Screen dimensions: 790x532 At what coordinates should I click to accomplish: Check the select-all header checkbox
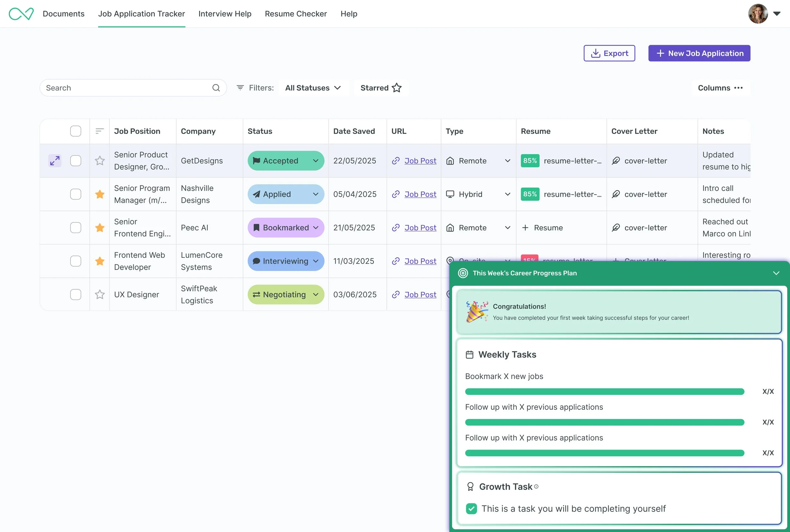pyautogui.click(x=75, y=131)
